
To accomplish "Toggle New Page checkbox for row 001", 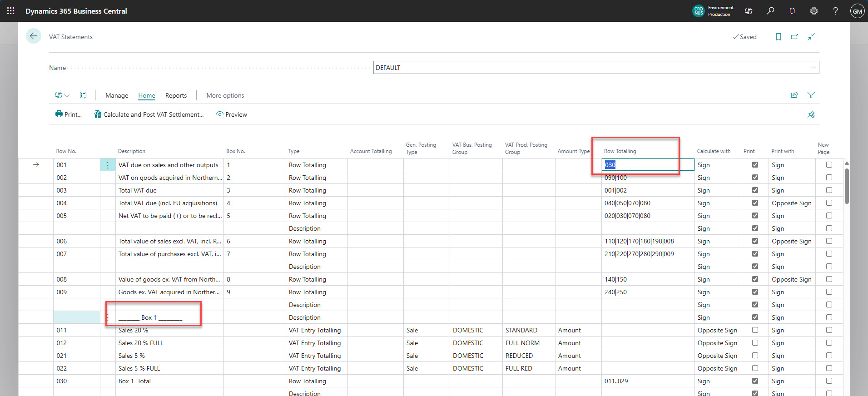I will (x=829, y=165).
